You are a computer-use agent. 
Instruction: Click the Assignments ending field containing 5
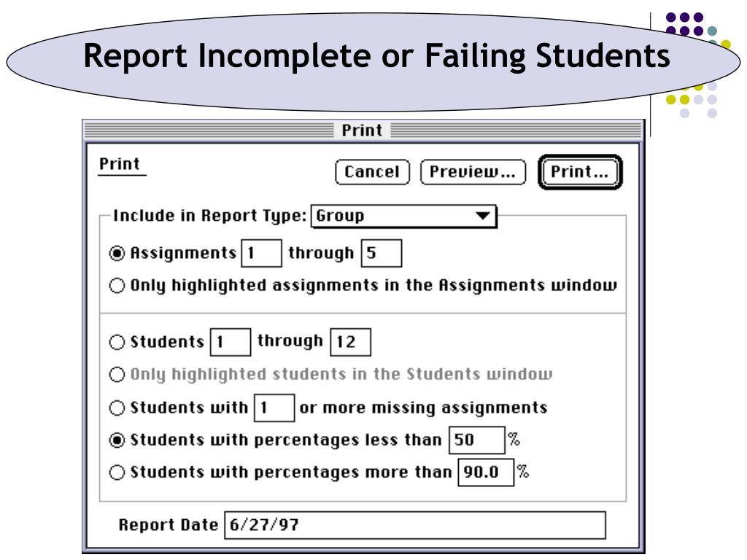click(381, 253)
